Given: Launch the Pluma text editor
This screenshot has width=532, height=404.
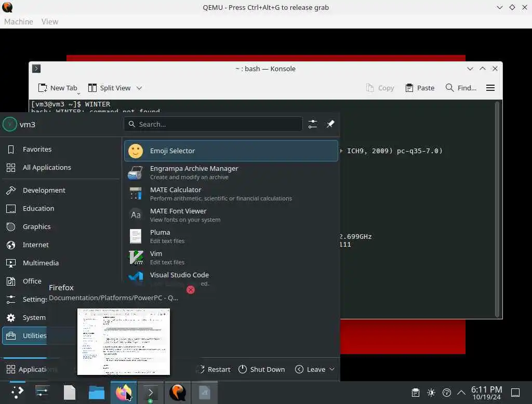Looking at the screenshot, I should [231, 236].
